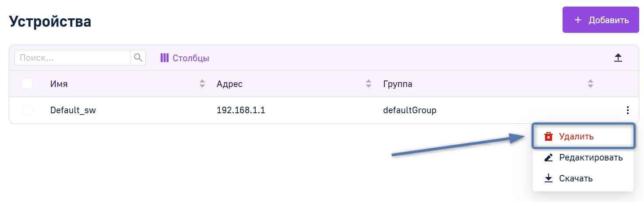Click the 192.168.1.1 address cell

click(x=241, y=110)
